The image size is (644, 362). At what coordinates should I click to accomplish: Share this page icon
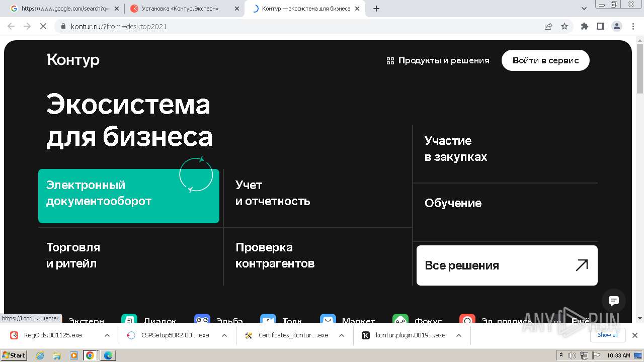click(x=548, y=27)
